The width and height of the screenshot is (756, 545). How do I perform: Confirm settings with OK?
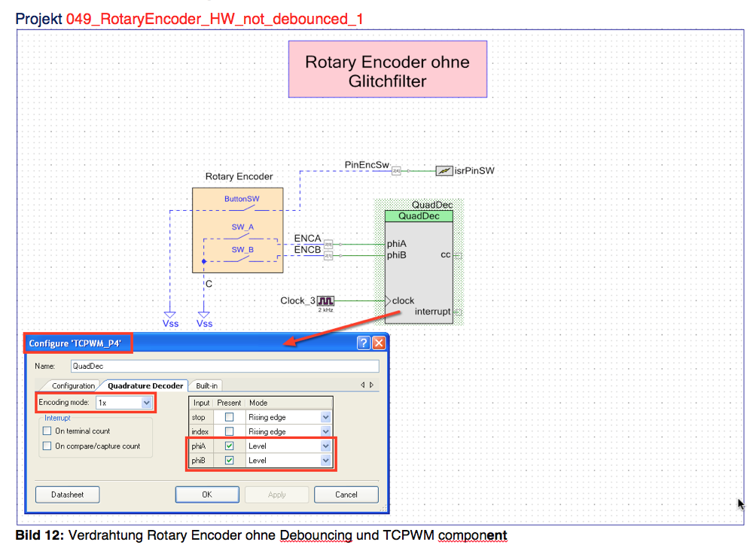tap(207, 495)
